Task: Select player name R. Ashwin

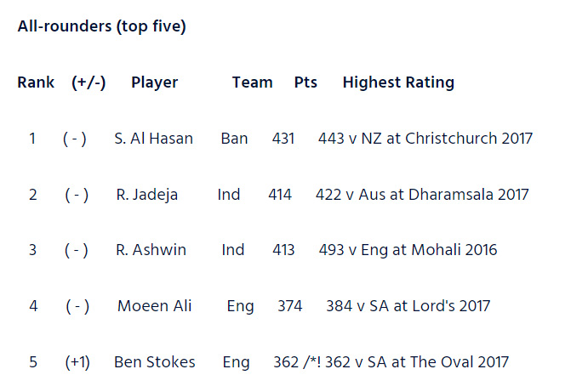Action: [x=151, y=250]
